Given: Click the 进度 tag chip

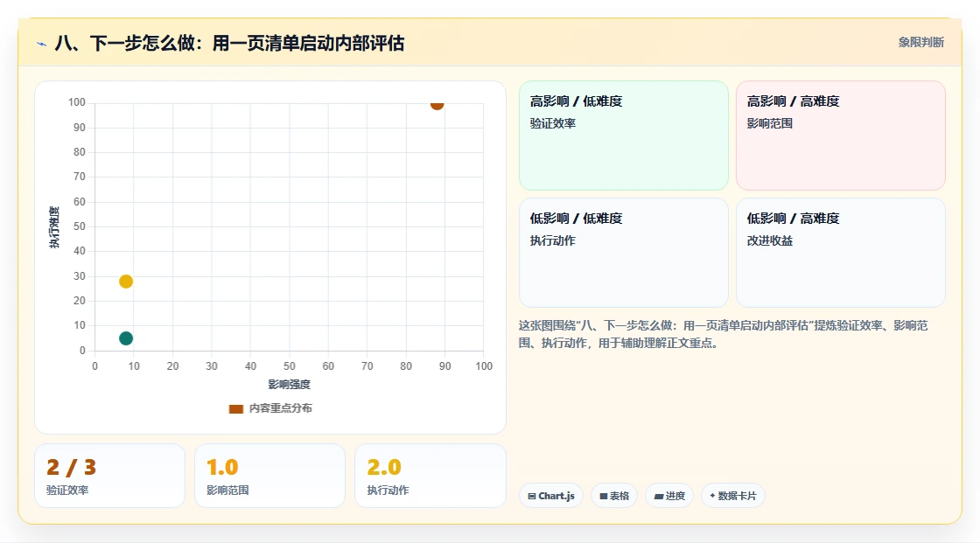Looking at the screenshot, I should point(669,496).
